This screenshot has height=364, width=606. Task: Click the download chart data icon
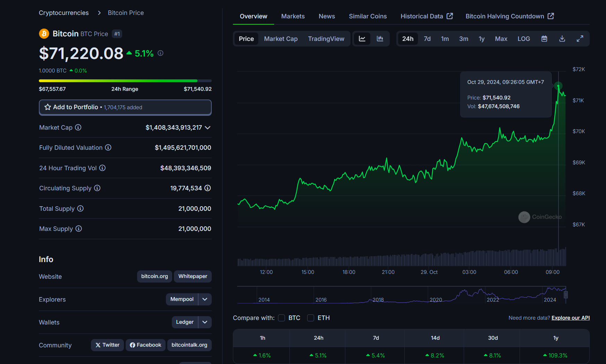tap(562, 39)
